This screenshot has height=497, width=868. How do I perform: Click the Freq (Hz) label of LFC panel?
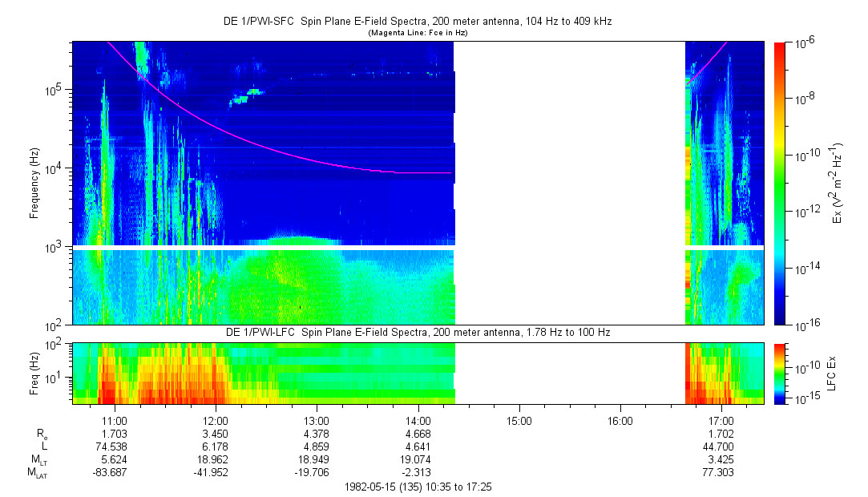[x=35, y=373]
